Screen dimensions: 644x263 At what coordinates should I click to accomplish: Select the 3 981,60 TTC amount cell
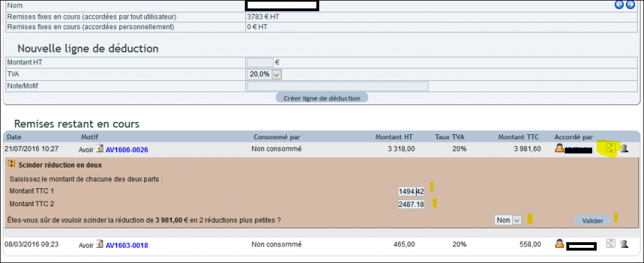[x=527, y=149]
